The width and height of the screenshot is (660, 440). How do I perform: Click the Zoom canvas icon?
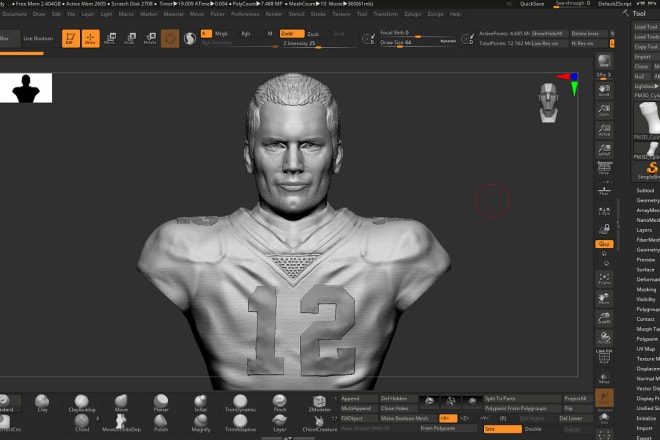pos(604,110)
